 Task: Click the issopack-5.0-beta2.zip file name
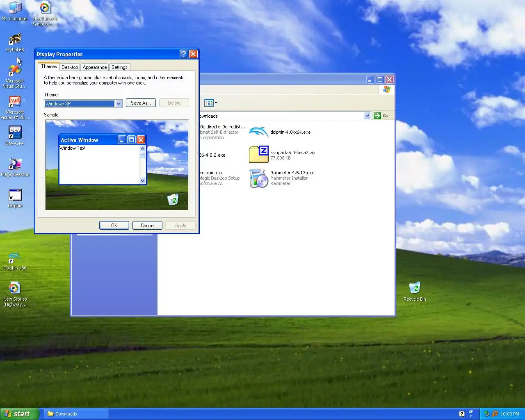[293, 153]
